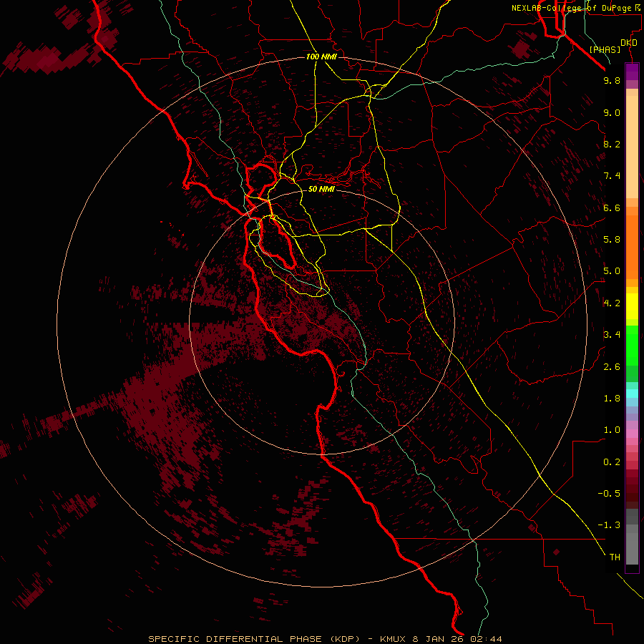The width and height of the screenshot is (644, 644).
Task: Click the -0.5 value on the scale
Action: (609, 494)
